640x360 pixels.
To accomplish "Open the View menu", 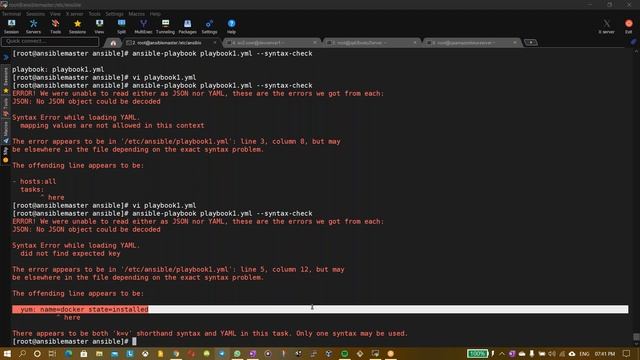I will tap(55, 14).
